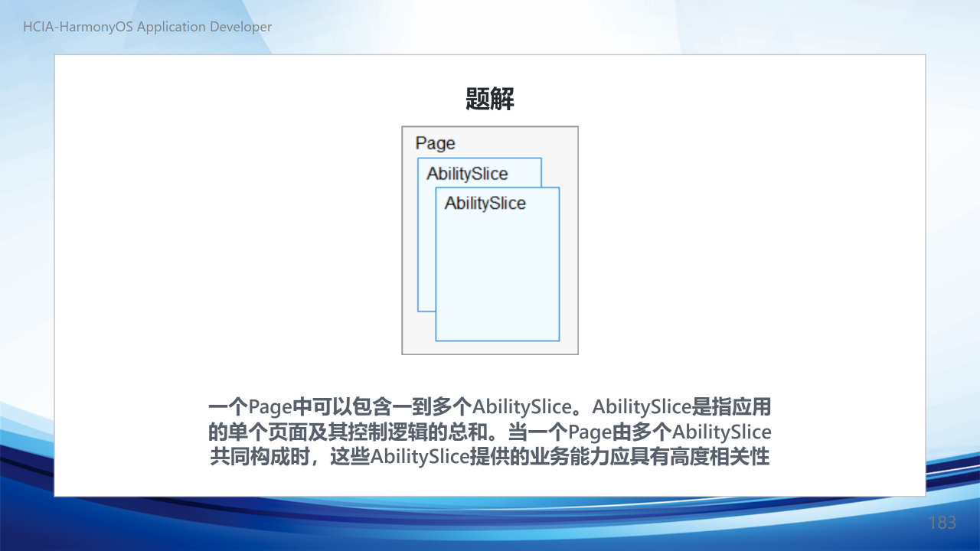
Task: Click the line starting 共同构成时
Action: click(x=490, y=458)
